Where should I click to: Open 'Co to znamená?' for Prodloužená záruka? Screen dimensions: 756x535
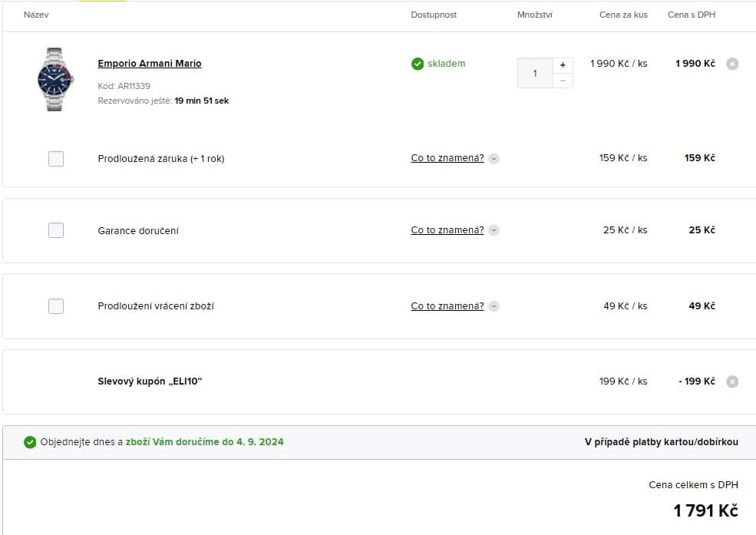pos(447,158)
